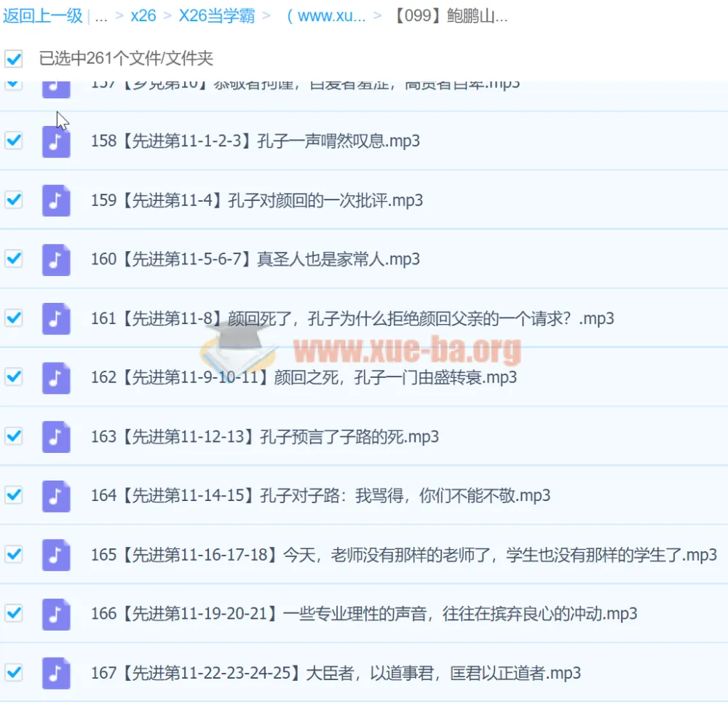The height and width of the screenshot is (702, 728).
Task: Uncheck the checkbox for file 164
Action: [14, 495]
